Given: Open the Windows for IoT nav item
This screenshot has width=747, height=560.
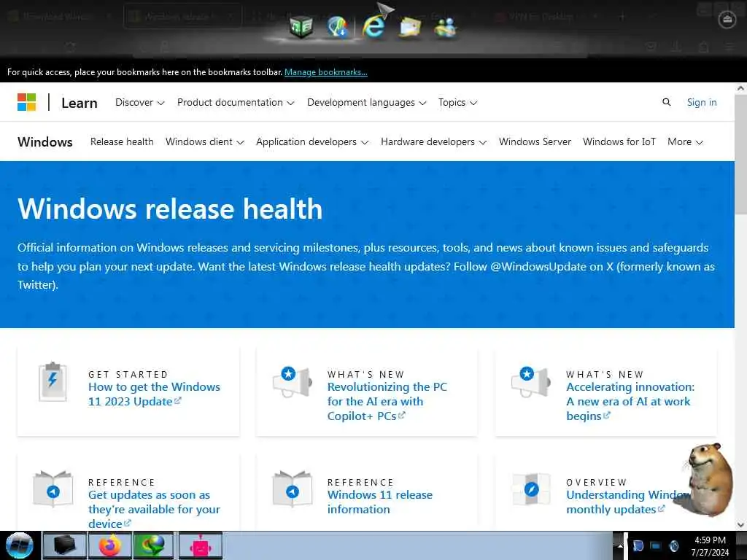Looking at the screenshot, I should (x=619, y=142).
